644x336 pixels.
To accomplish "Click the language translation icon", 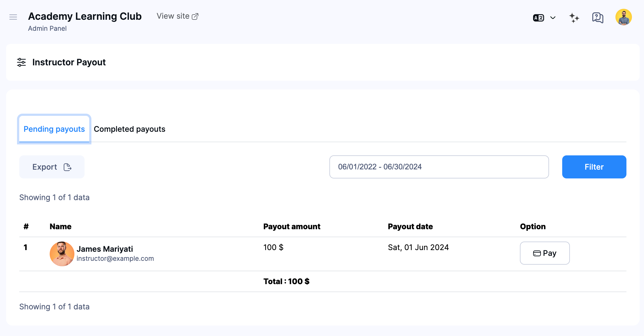I will [x=538, y=18].
